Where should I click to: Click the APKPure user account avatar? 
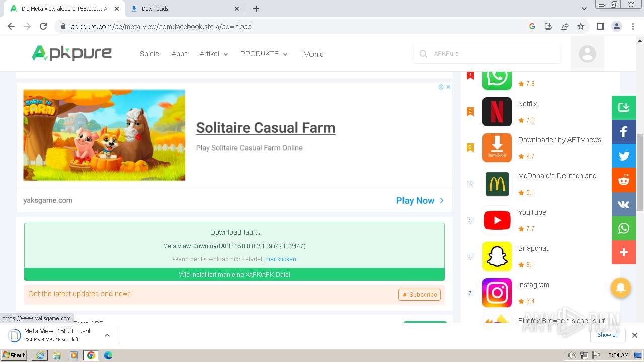(587, 54)
